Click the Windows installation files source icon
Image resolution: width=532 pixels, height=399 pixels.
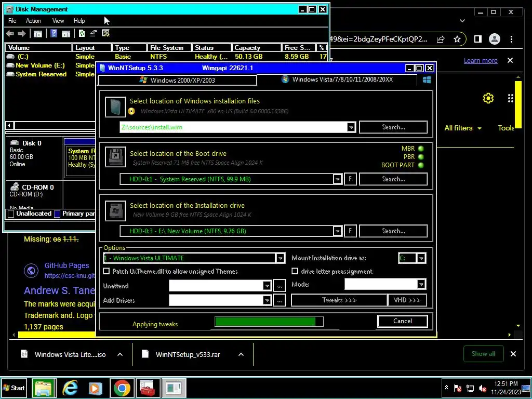(x=115, y=107)
